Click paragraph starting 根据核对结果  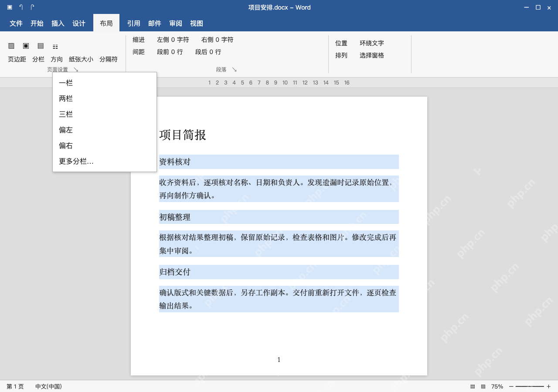point(279,244)
